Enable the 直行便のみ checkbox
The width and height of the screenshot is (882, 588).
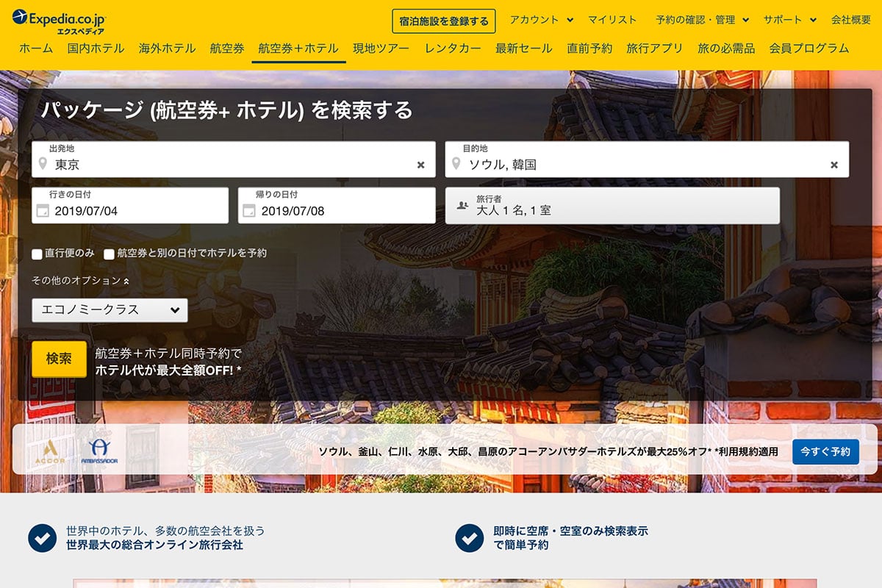click(37, 254)
